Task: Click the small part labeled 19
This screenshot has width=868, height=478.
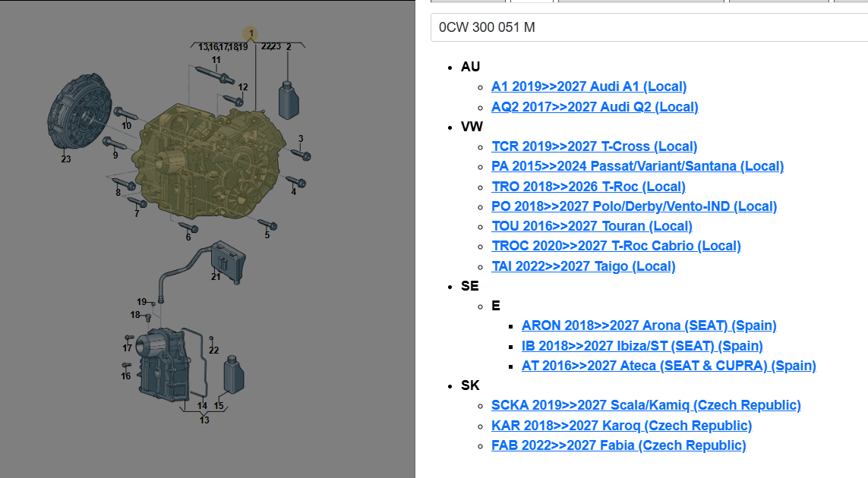Action: pyautogui.click(x=153, y=303)
